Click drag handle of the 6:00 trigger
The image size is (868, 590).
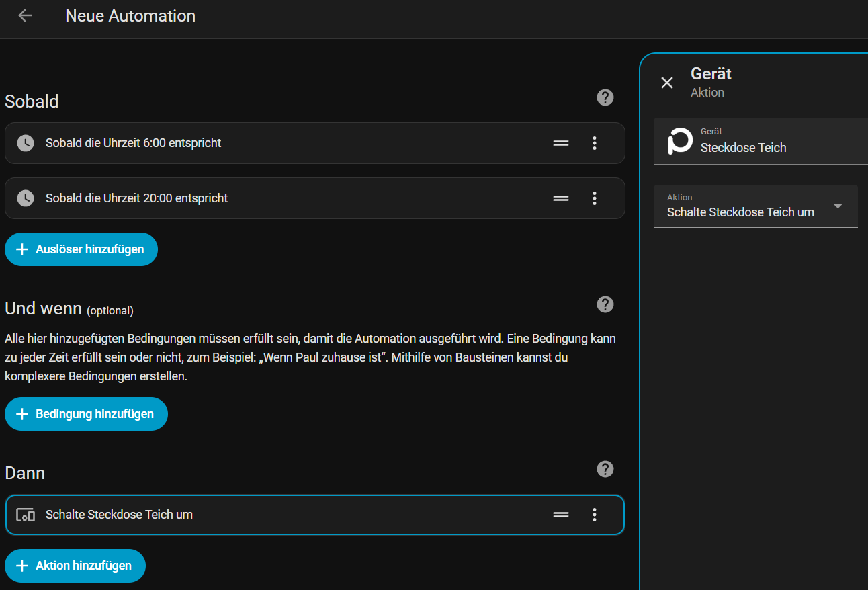tap(561, 143)
